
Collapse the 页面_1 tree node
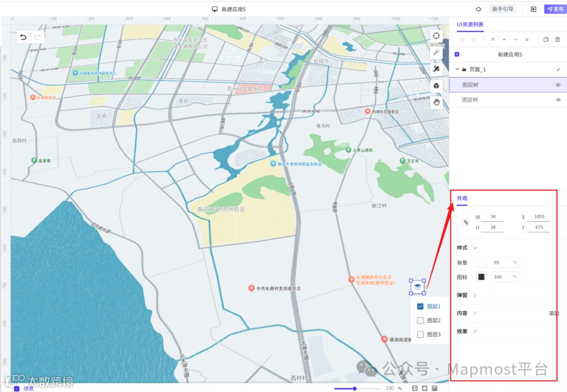click(x=457, y=69)
